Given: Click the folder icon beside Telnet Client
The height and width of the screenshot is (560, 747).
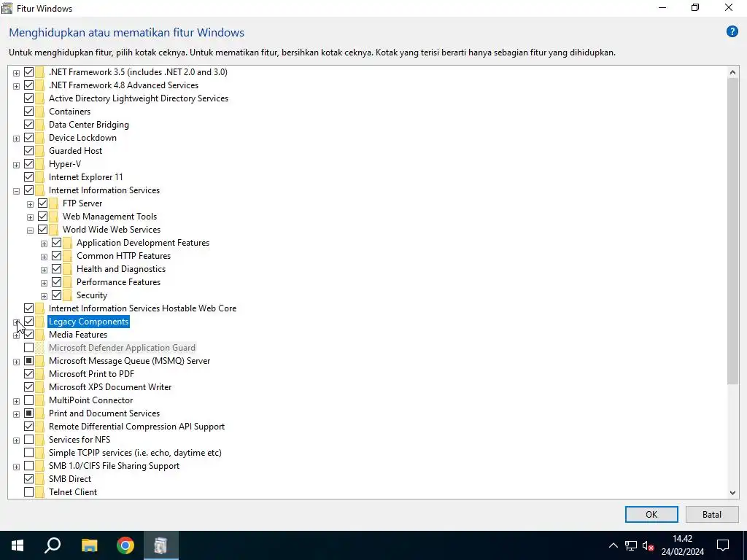Looking at the screenshot, I should 39,492.
